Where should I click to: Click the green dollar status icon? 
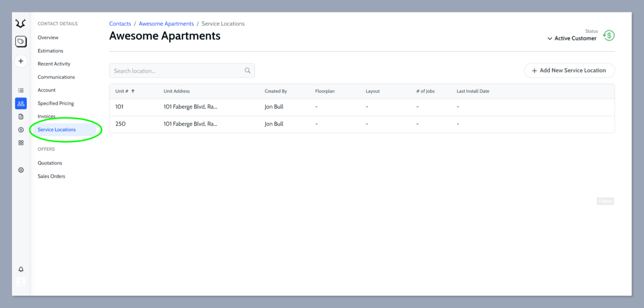609,35
